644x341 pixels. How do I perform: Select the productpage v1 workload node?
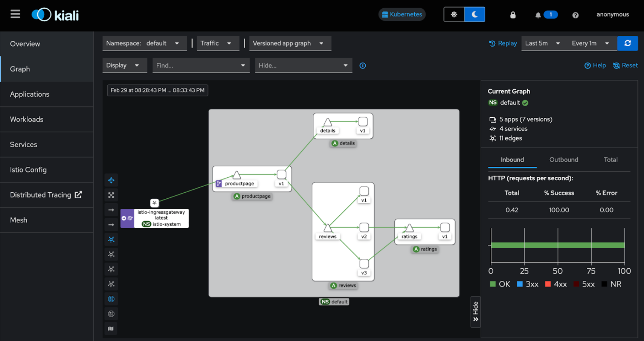click(281, 174)
